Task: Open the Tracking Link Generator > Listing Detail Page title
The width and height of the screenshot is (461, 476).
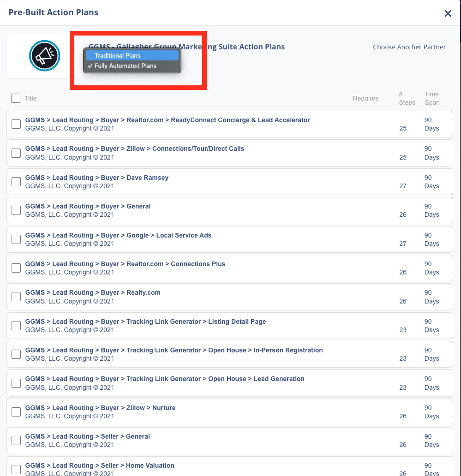Action: click(x=145, y=321)
